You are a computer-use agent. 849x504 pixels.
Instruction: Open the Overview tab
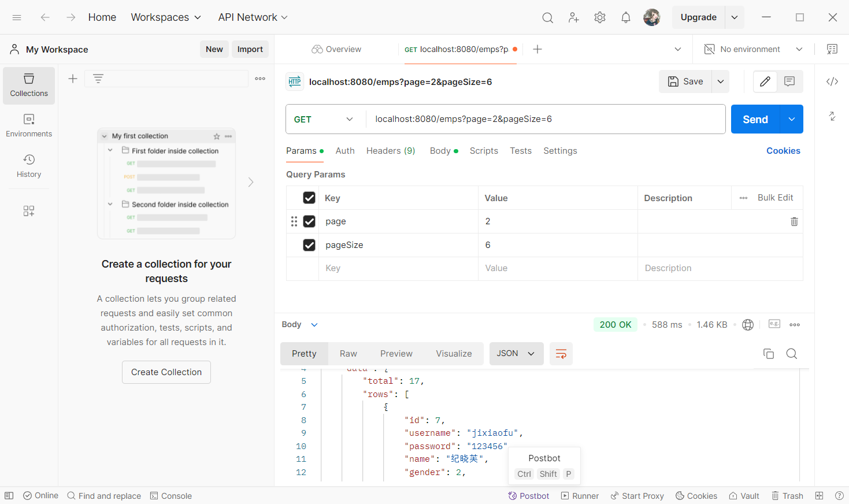click(336, 49)
